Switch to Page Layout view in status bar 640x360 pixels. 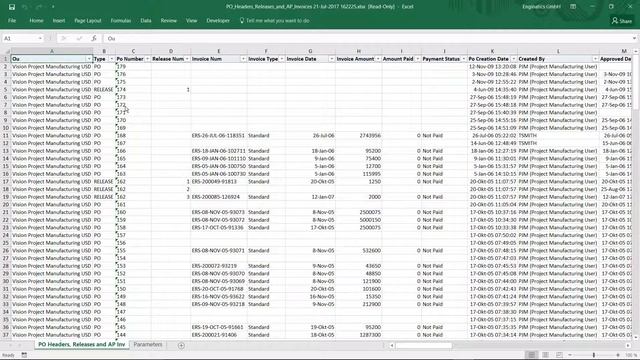pyautogui.click(x=545, y=355)
